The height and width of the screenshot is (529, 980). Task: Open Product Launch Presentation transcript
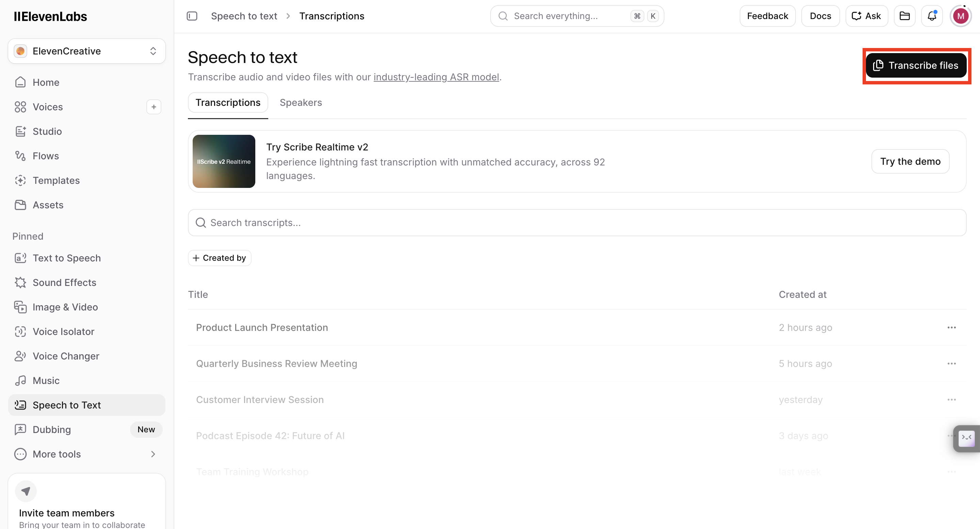577,328
